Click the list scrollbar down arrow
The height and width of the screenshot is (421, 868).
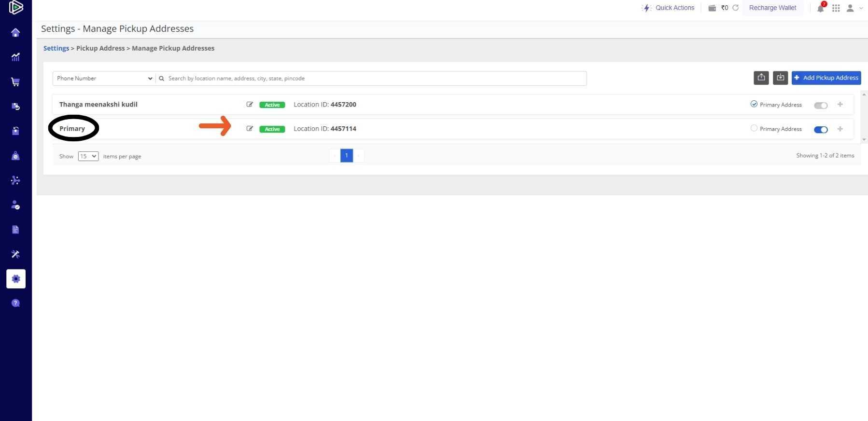coord(864,139)
